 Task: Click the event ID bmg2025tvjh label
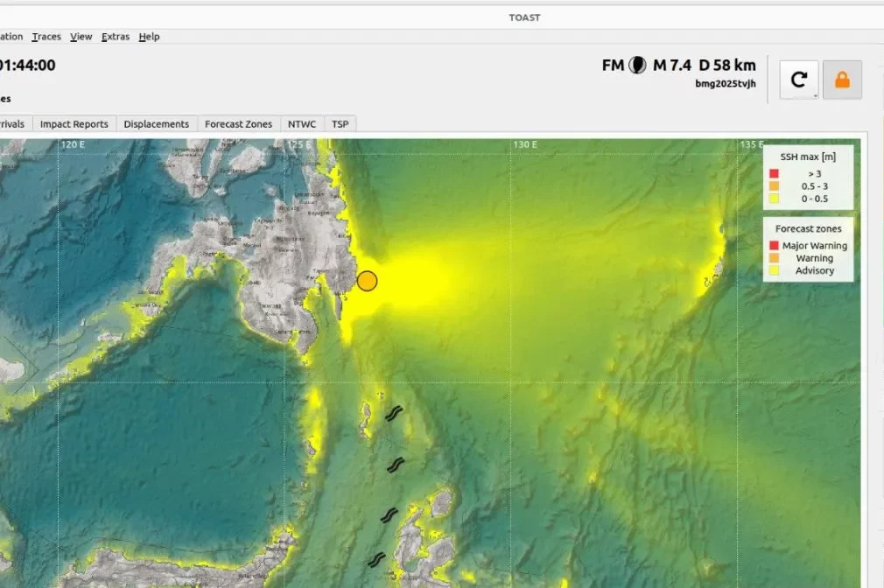[726, 84]
